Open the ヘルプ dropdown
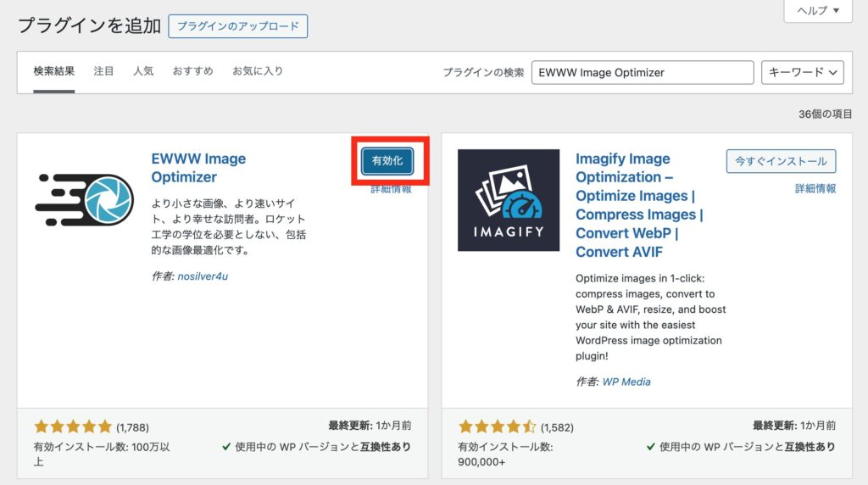868x485 pixels. [x=818, y=10]
